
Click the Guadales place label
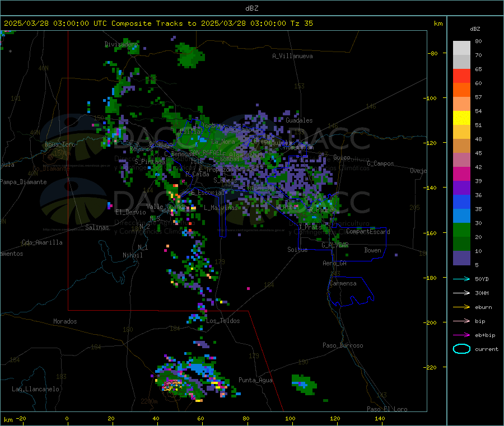(299, 120)
